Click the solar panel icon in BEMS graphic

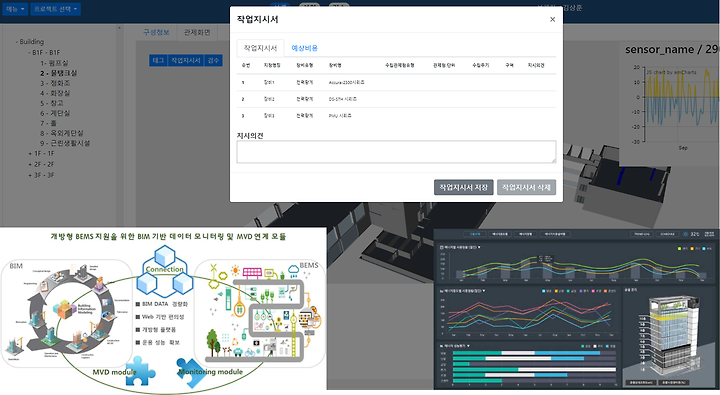pos(252,274)
